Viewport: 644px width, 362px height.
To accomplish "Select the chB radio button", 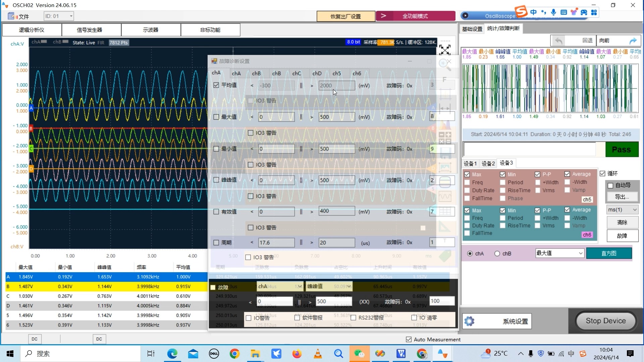I will point(497,253).
